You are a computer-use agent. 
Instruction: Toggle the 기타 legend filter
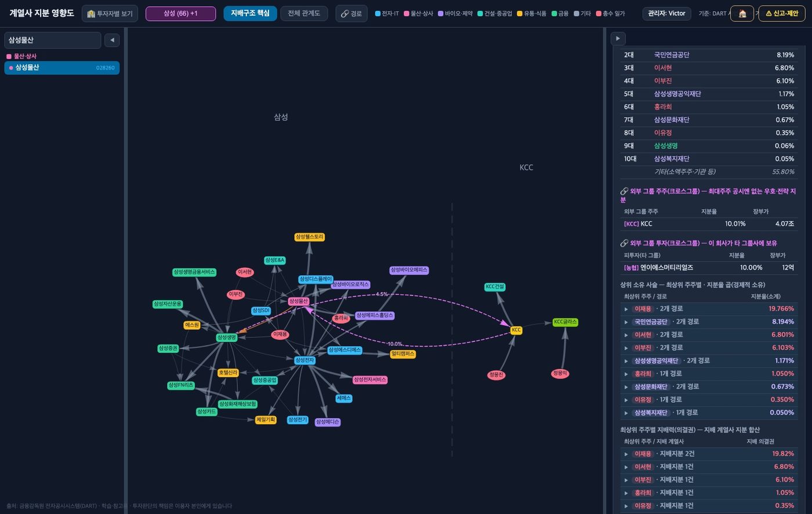[582, 13]
